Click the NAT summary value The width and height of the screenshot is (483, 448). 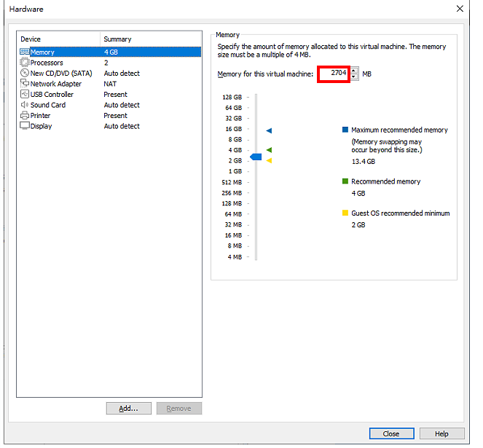pyautogui.click(x=110, y=84)
